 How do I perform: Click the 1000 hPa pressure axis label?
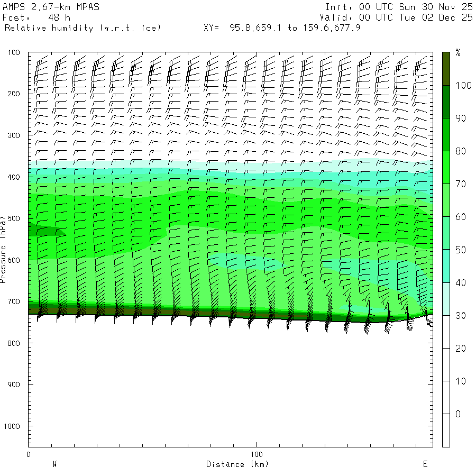pyautogui.click(x=12, y=426)
